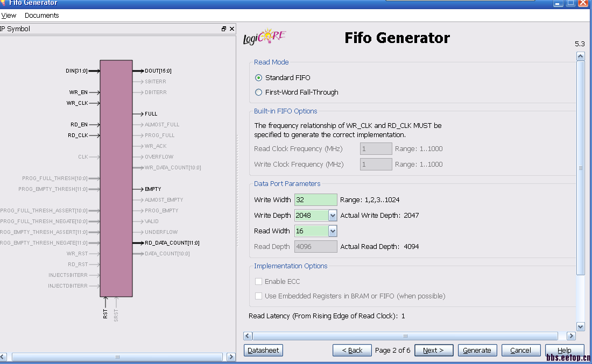Click INJECTSBITERR port label
Image resolution: width=592 pixels, height=364 pixels.
[68, 275]
